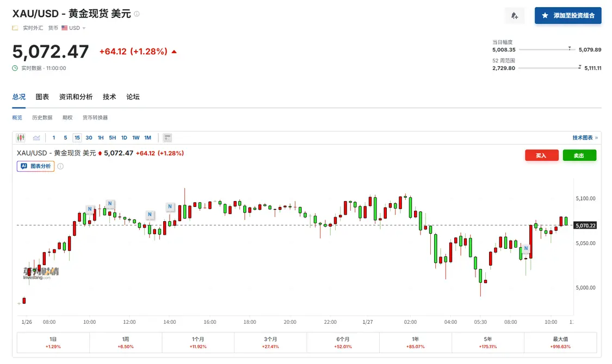Open the news panel icon in chart toolbar
The image size is (612, 364).
(x=168, y=138)
